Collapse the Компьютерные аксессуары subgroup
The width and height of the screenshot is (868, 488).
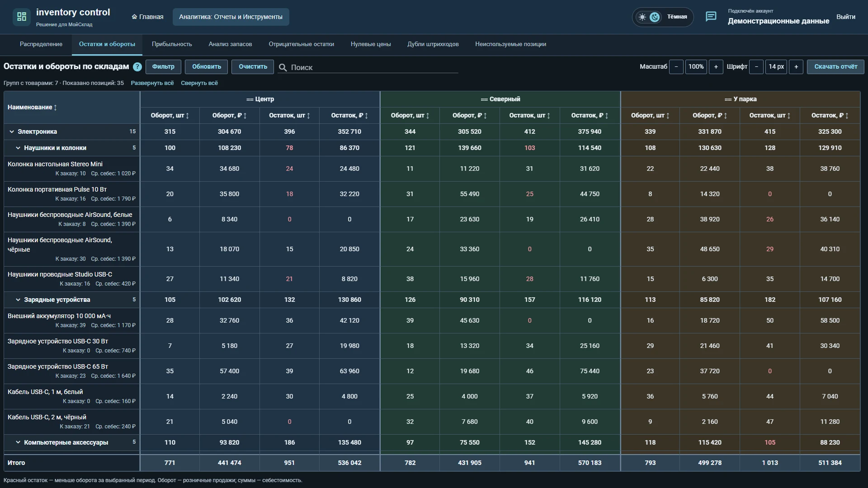(18, 442)
